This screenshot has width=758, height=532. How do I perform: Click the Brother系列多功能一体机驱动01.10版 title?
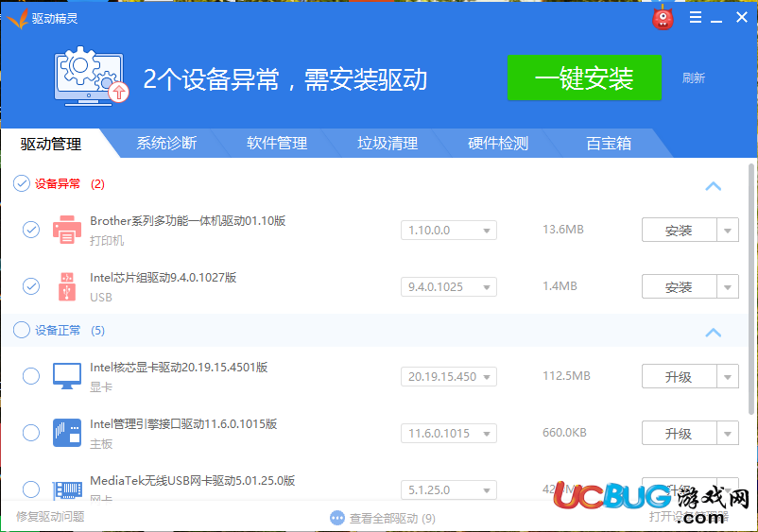(x=187, y=221)
